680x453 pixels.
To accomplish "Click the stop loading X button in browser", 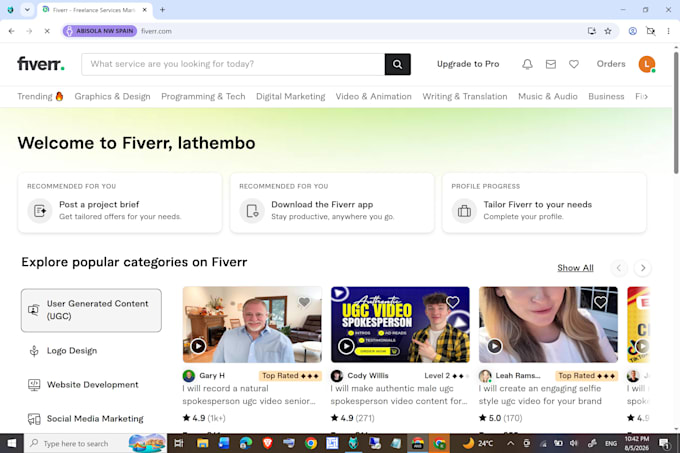I will point(47,31).
